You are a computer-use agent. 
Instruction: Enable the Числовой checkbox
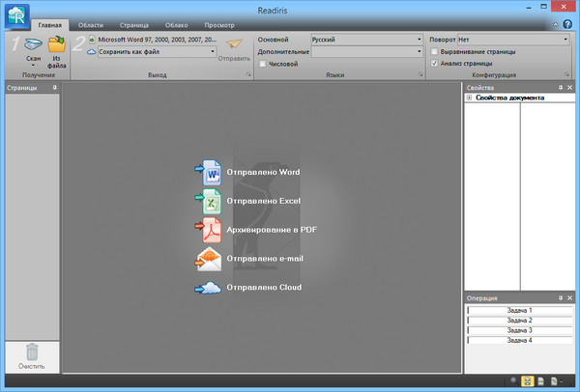pyautogui.click(x=263, y=64)
